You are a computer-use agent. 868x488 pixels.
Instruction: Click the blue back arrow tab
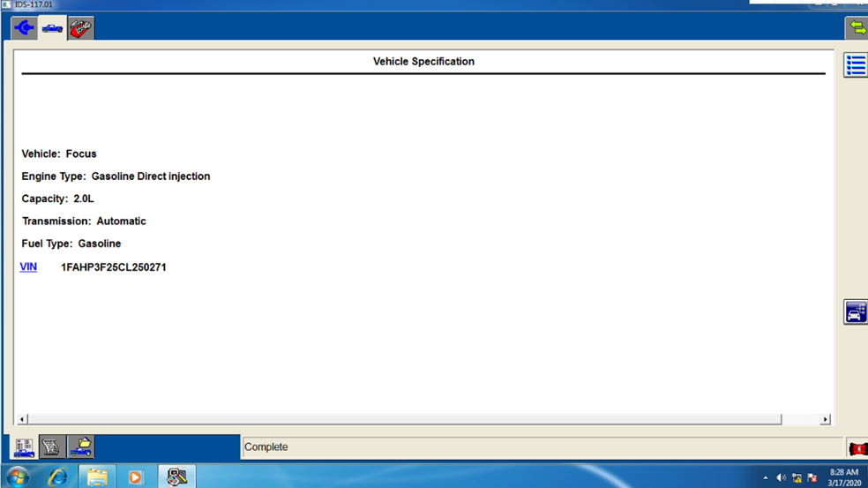25,27
